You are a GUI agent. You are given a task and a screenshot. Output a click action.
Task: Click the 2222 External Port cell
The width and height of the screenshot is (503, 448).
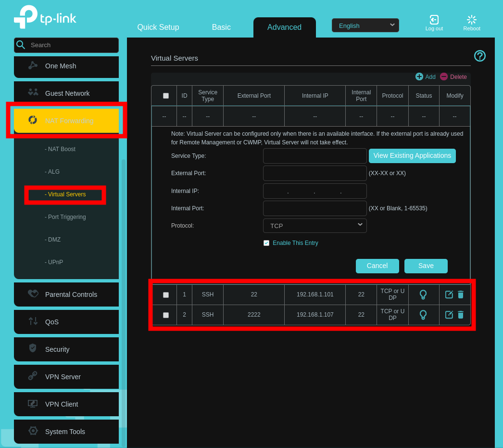click(254, 315)
